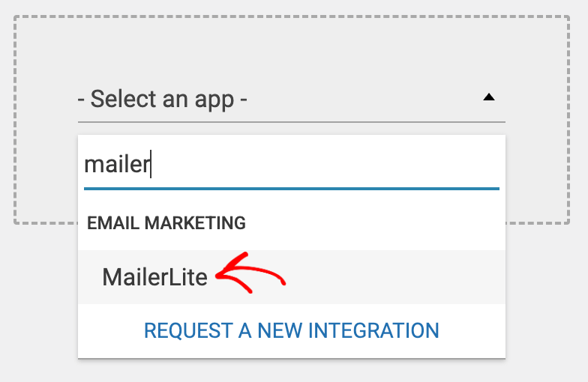Click the REQUEST A NEW INTEGRATION link
The image size is (588, 382).
pyautogui.click(x=291, y=330)
